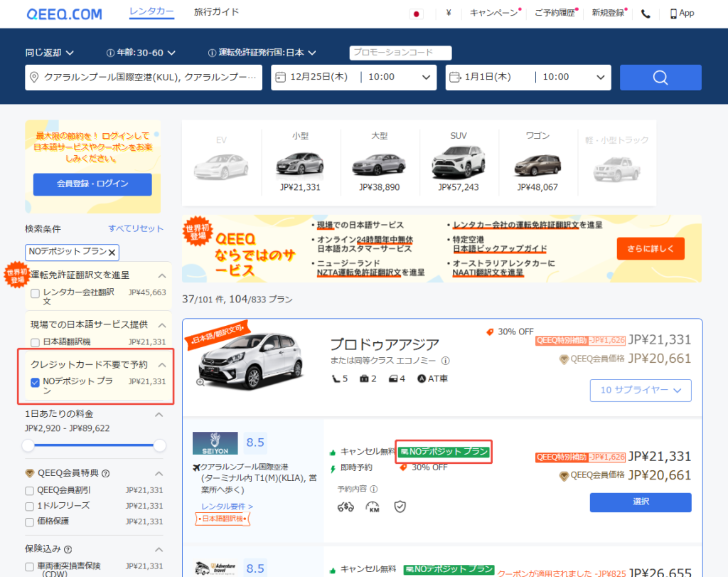Click the info icon beside 予約内容

tap(374, 489)
